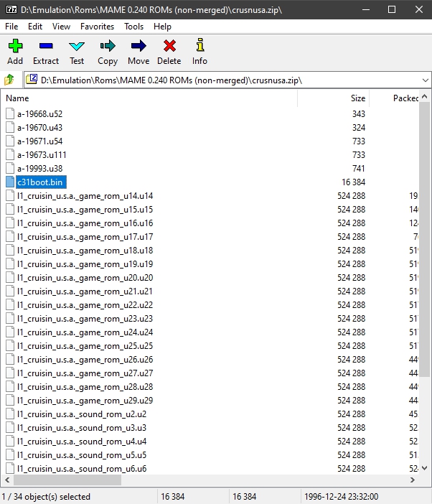Screen dimensions: 432x504
Task: Click file icon of game_rom_u14.u14
Action: click(x=10, y=196)
